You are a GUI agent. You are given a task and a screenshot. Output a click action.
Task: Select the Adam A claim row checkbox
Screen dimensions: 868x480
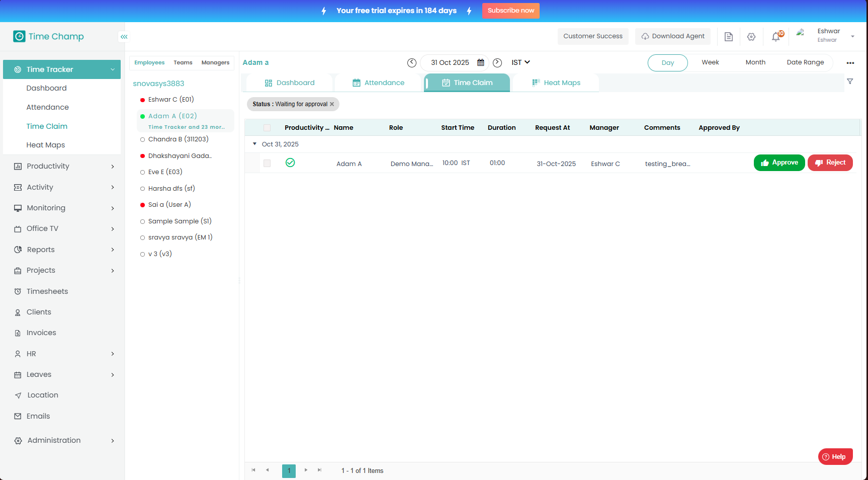tap(267, 164)
